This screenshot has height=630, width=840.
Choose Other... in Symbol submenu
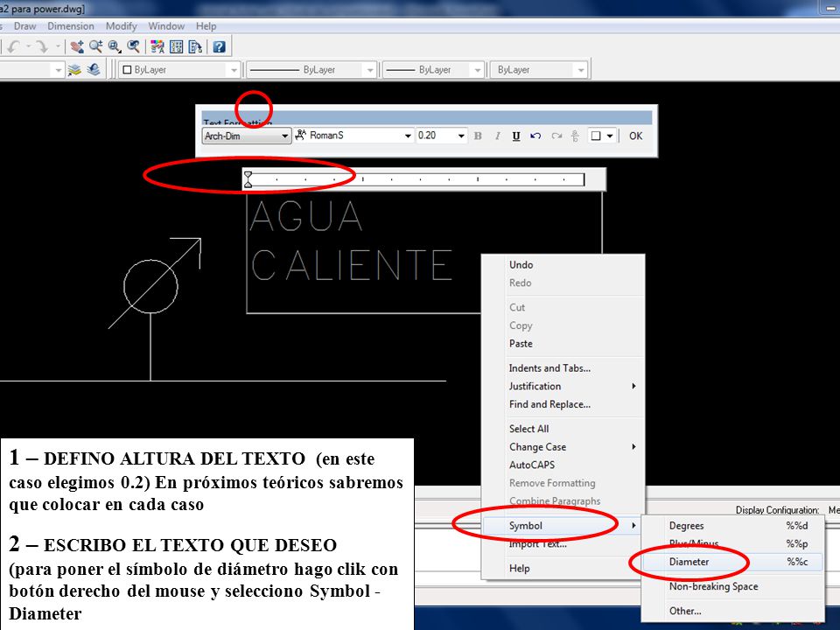pos(732,611)
